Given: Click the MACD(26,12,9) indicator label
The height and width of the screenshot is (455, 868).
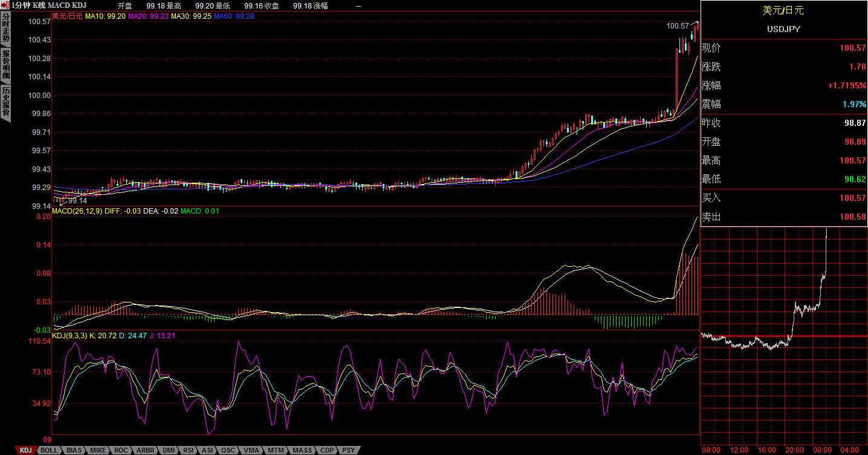Looking at the screenshot, I should [x=77, y=211].
